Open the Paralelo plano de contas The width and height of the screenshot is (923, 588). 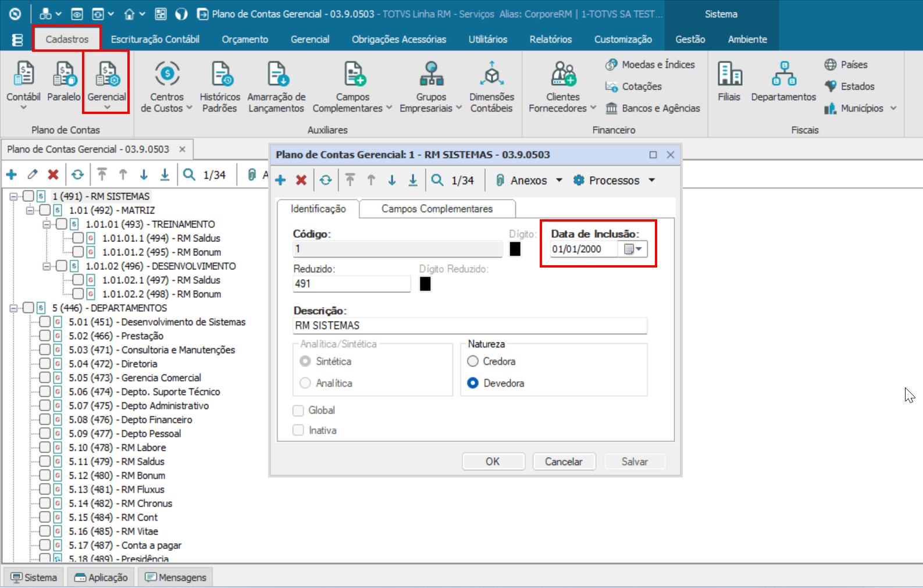[64, 81]
